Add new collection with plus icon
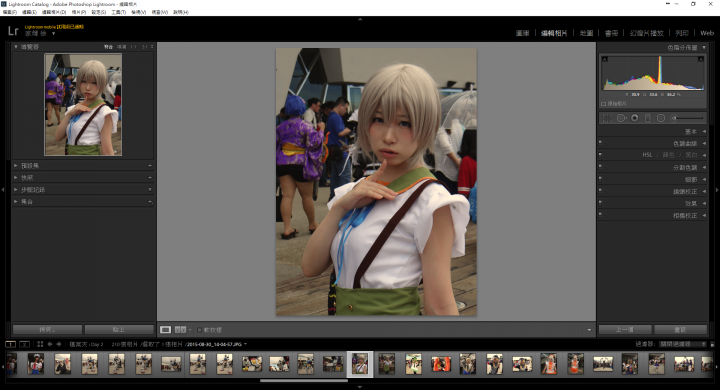 click(x=150, y=201)
